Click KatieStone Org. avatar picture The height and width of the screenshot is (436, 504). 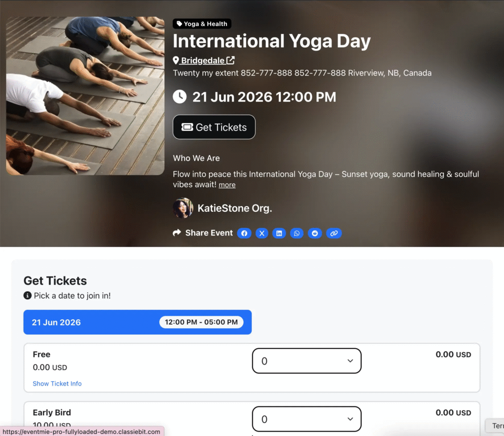[x=183, y=208]
